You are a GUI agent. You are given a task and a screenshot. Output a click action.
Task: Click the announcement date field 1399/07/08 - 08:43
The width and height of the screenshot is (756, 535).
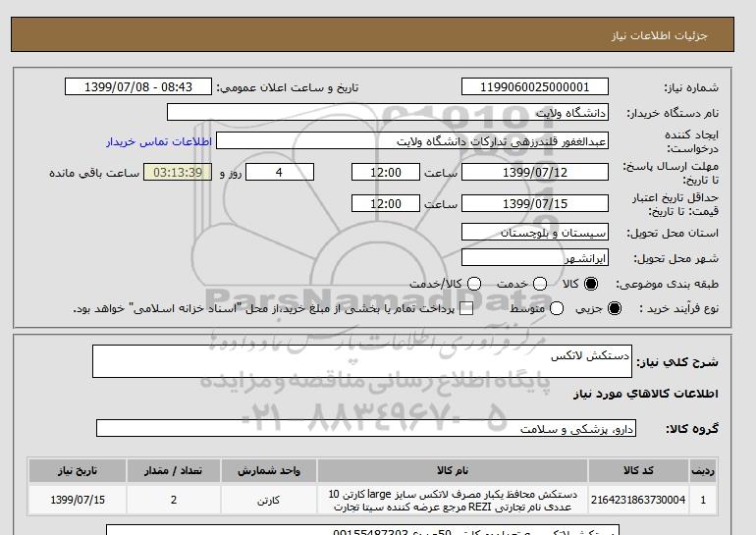coord(138,86)
